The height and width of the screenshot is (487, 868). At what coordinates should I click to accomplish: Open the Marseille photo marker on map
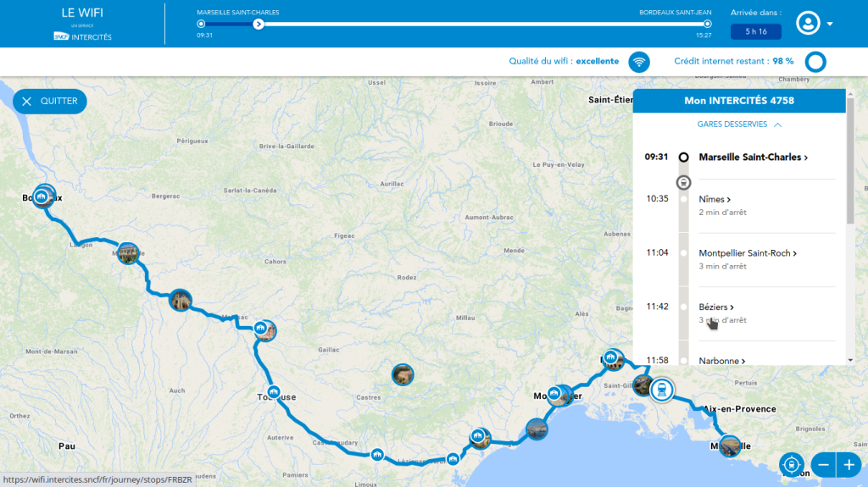point(730,446)
